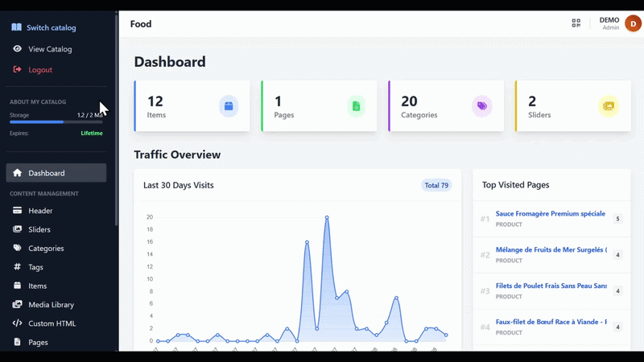Viewport: 644px width, 362px height.
Task: Click the Tags hash icon
Action: pos(17,267)
